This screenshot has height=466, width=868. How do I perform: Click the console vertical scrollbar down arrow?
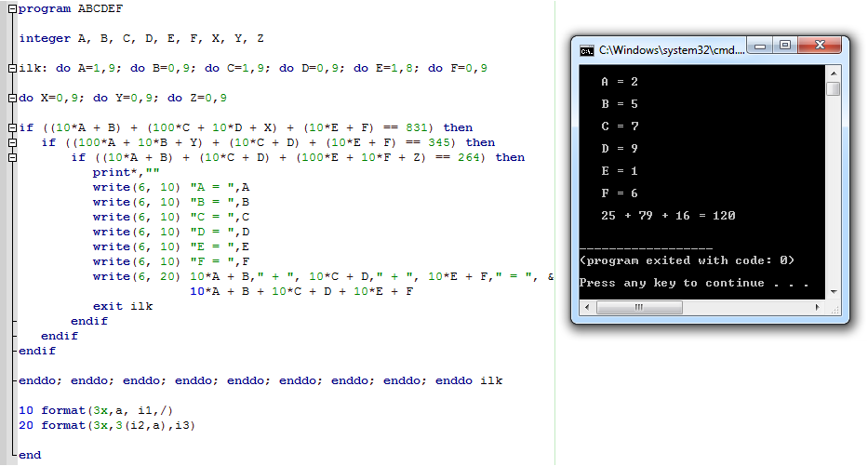pos(834,292)
